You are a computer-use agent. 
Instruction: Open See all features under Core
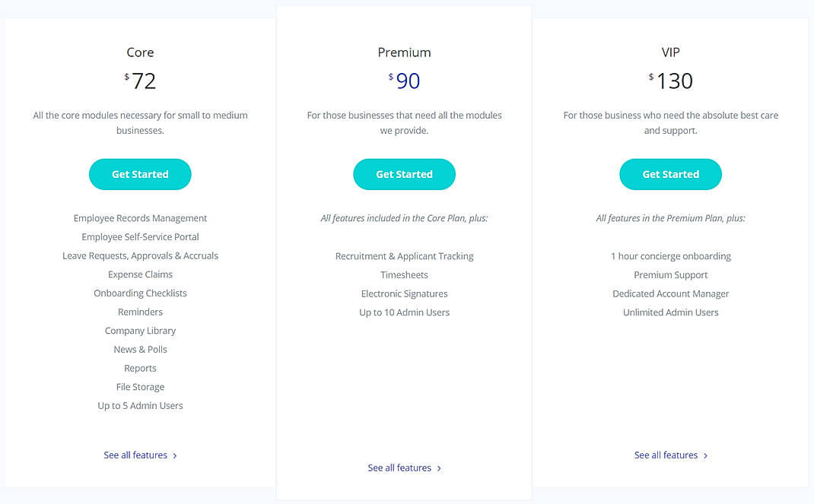pyautogui.click(x=135, y=455)
